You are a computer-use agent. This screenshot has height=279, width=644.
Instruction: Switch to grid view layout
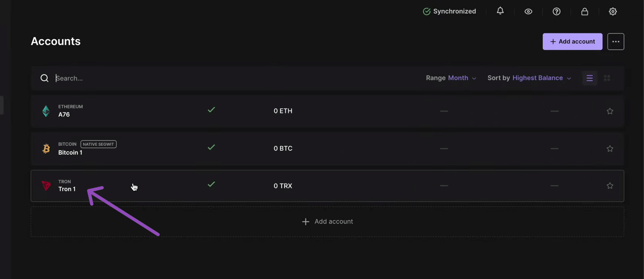click(607, 78)
